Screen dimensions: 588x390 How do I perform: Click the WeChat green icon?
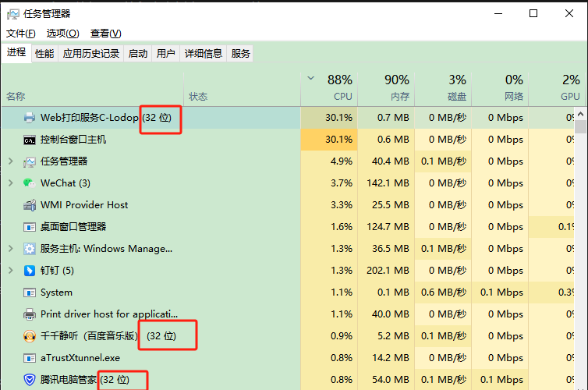click(29, 183)
